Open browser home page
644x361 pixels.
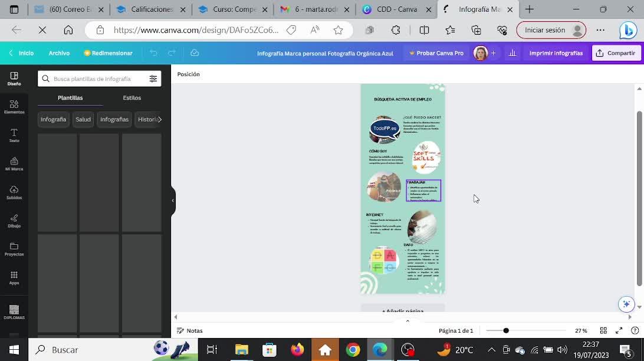(x=68, y=30)
